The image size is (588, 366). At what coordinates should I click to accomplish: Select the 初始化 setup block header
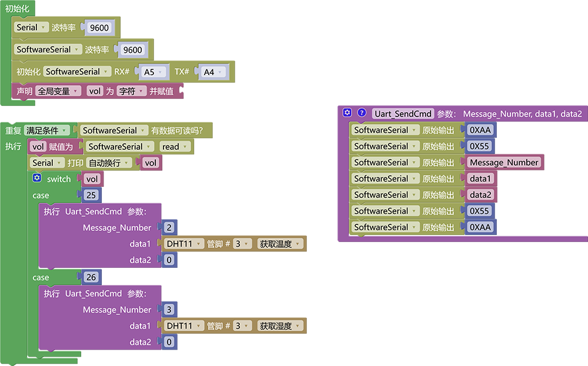(x=17, y=8)
